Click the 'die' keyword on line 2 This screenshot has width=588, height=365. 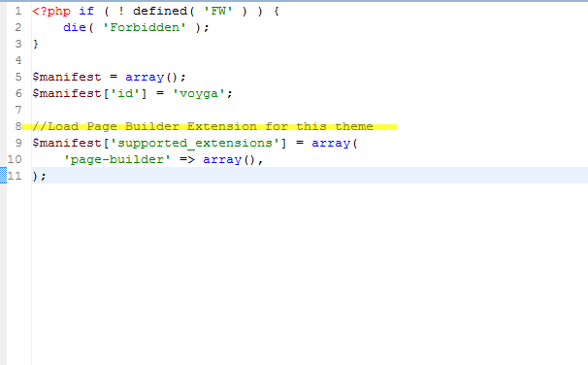pos(75,27)
